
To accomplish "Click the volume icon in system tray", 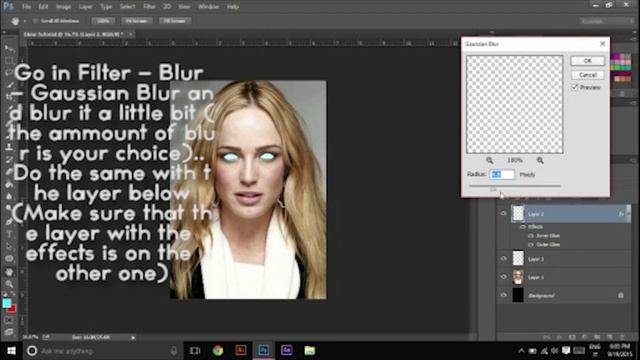I will pyautogui.click(x=554, y=351).
